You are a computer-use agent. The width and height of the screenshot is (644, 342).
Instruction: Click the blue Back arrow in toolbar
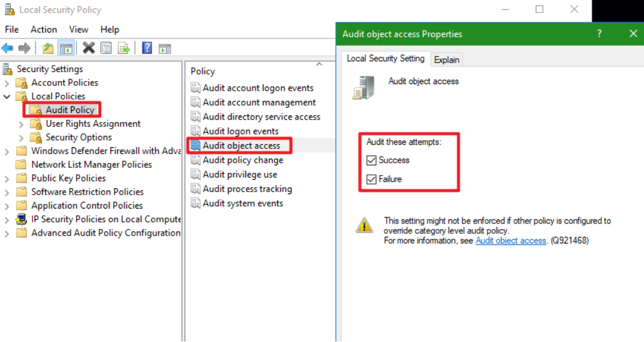tap(7, 48)
